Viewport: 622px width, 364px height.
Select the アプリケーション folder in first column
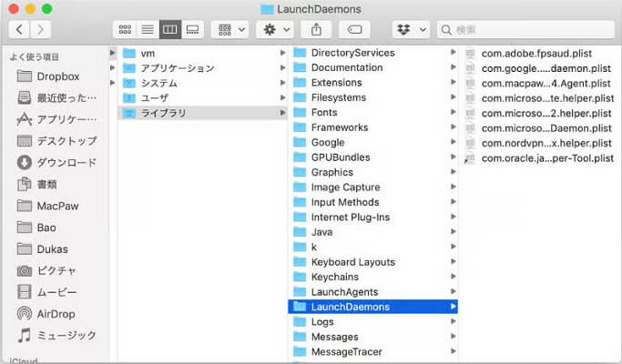click(202, 68)
